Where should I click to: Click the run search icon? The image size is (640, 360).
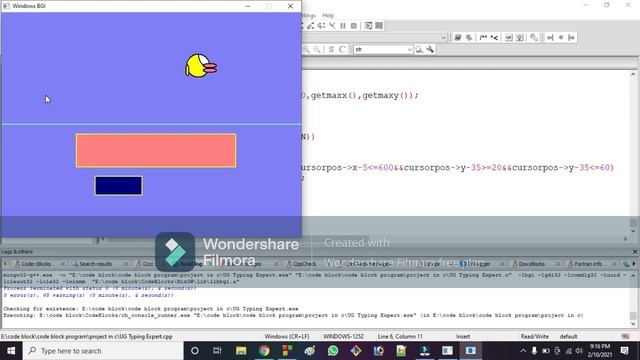pos(419,49)
